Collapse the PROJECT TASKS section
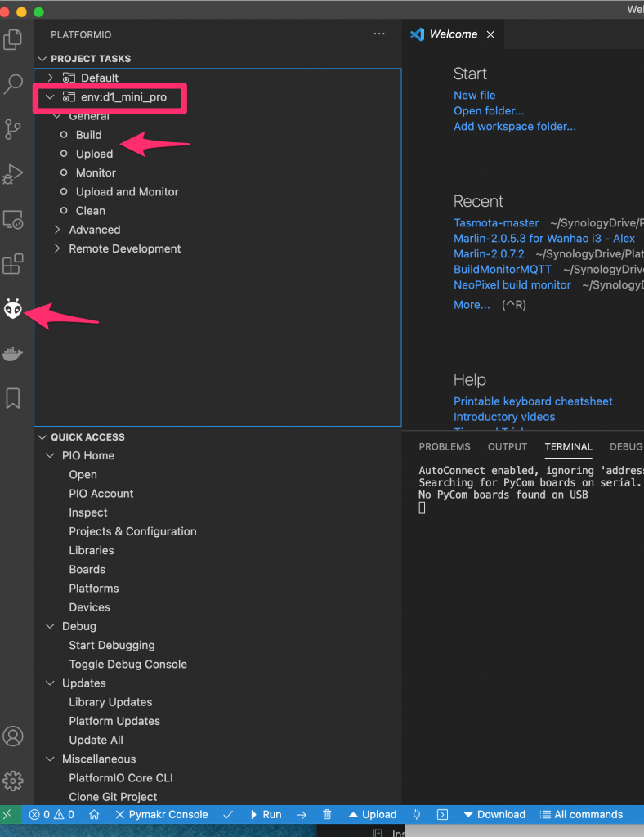Image resolution: width=644 pixels, height=837 pixels. click(42, 59)
